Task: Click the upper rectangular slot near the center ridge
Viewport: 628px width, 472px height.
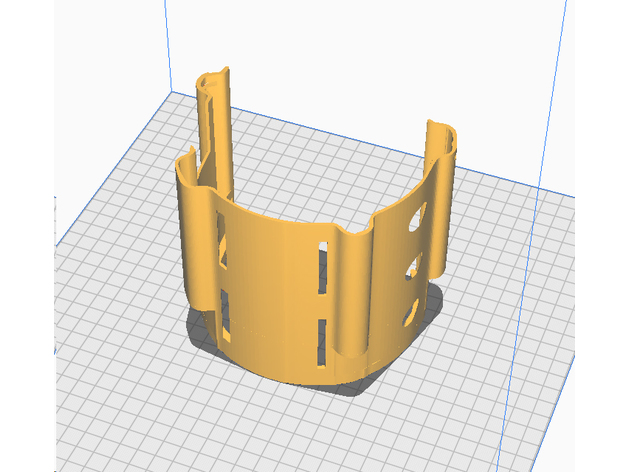Action: (322, 267)
